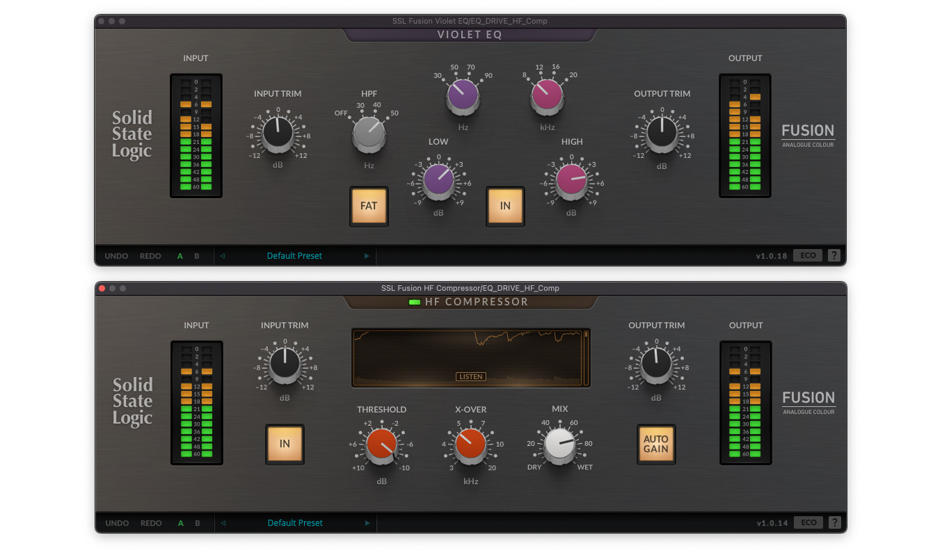
Task: Click next preset arrow in HF Compressor
Action: pyautogui.click(x=367, y=523)
